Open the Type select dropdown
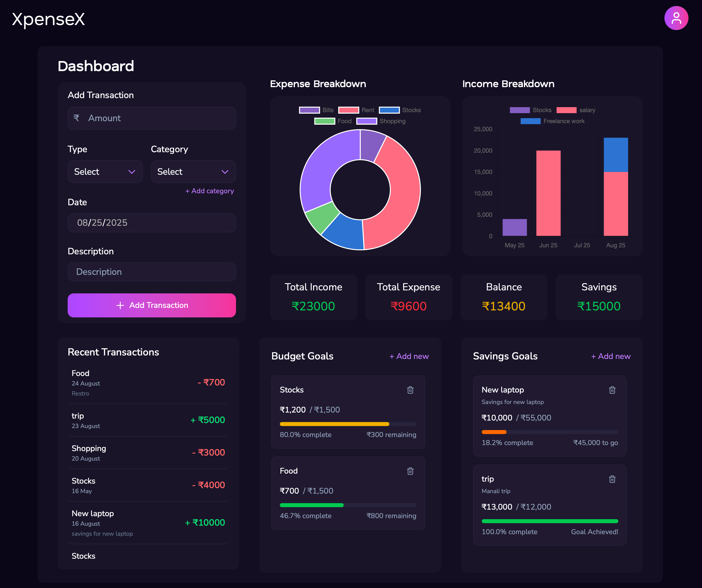The image size is (702, 588). 105,172
